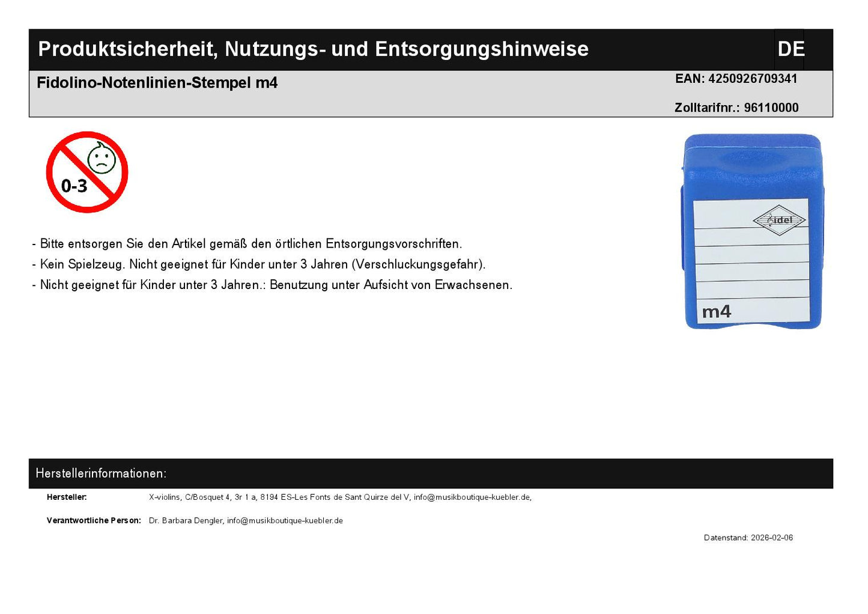Click the sad baby face symbol
Image resolution: width=868 pixels, height=614 pixels.
pos(102,159)
